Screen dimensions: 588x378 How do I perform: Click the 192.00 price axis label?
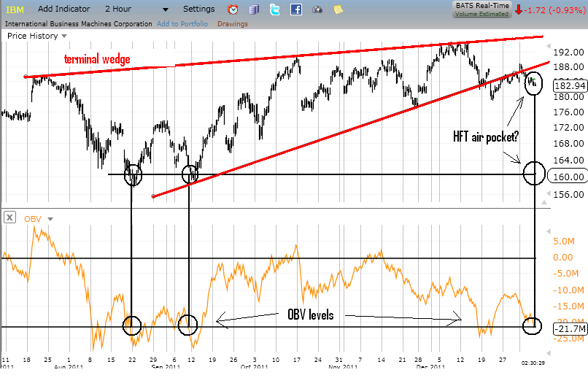tap(568, 53)
